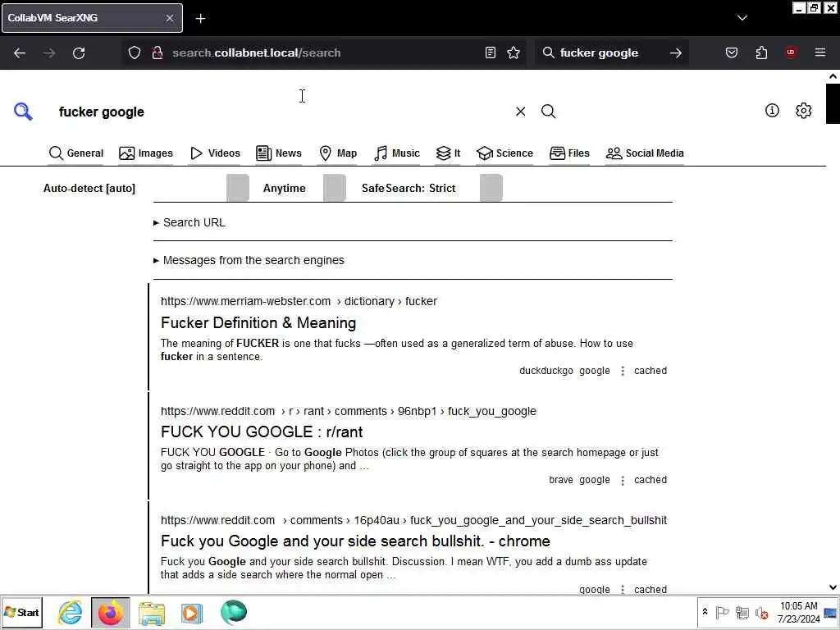Switch to the General search category

pyautogui.click(x=76, y=153)
